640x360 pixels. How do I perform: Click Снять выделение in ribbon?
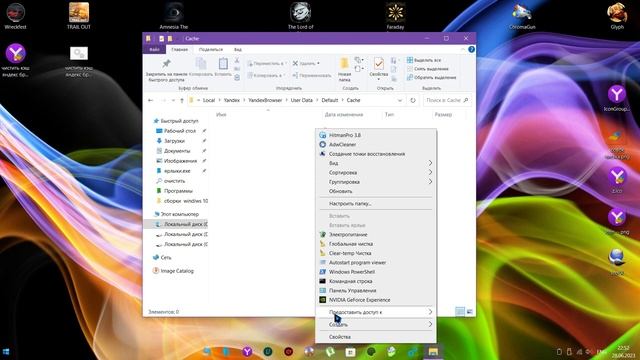tap(427, 69)
